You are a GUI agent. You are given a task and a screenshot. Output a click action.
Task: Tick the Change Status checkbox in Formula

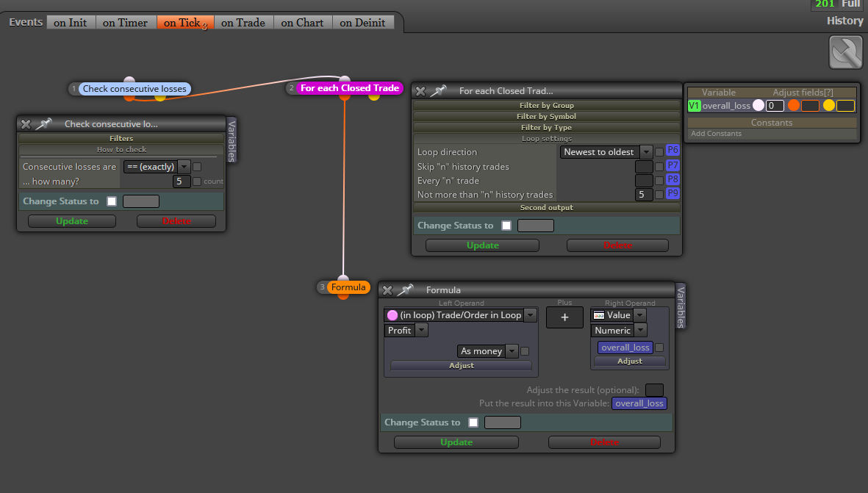click(x=473, y=422)
